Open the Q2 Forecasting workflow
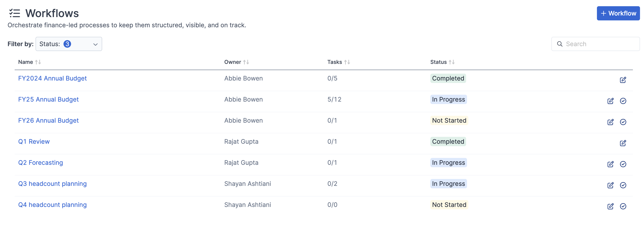 click(x=40, y=163)
